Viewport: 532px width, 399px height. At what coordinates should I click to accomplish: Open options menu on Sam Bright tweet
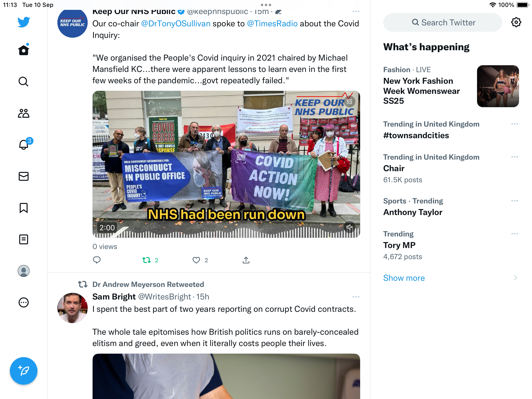pos(356,297)
